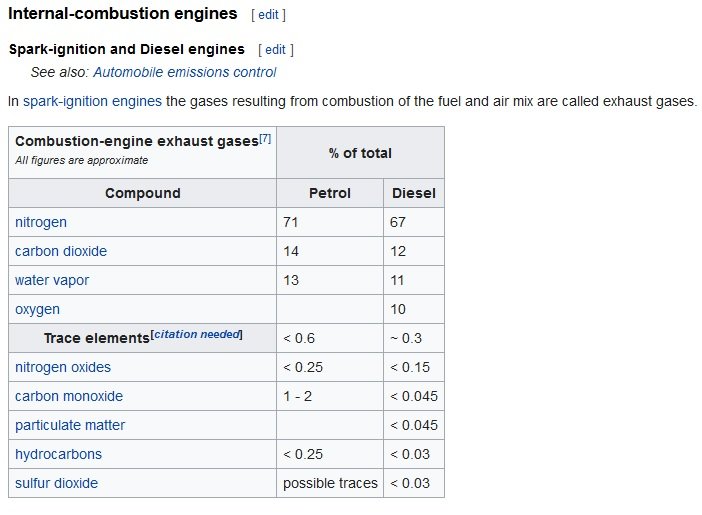
Task: Open the nitrogen oxides article
Action: pos(63,367)
